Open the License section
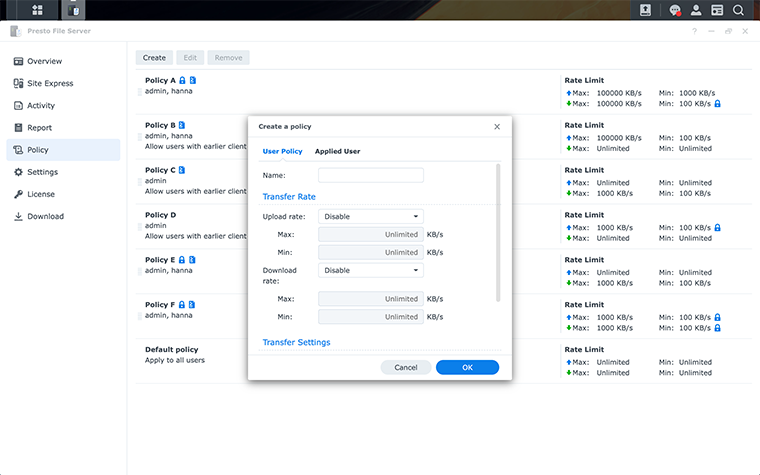Image resolution: width=760 pixels, height=475 pixels. pyautogui.click(x=41, y=194)
